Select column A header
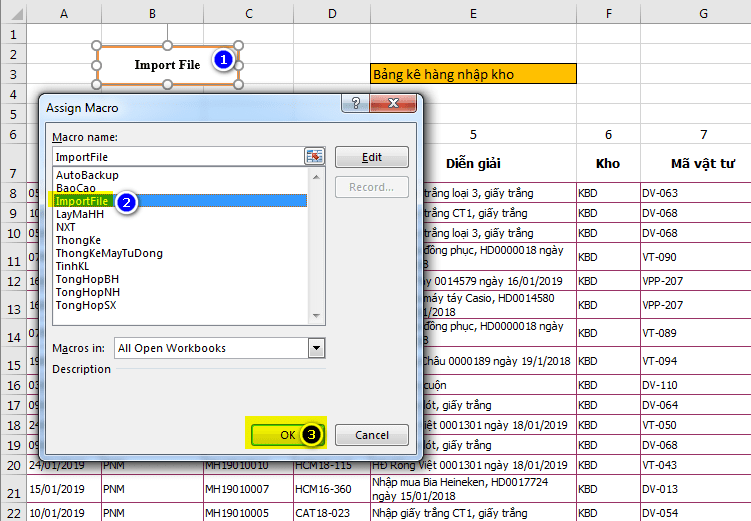Viewport: 751px width, 521px height. (64, 13)
